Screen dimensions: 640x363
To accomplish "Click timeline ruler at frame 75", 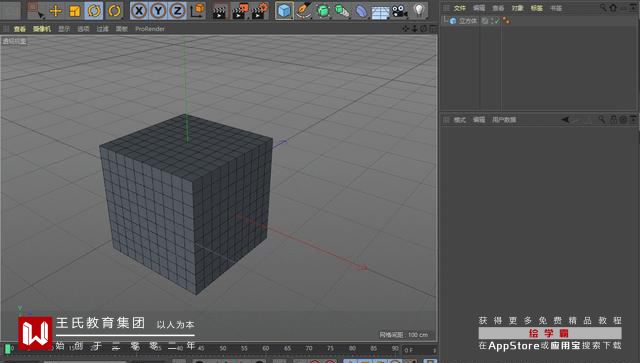I will pyautogui.click(x=309, y=349).
